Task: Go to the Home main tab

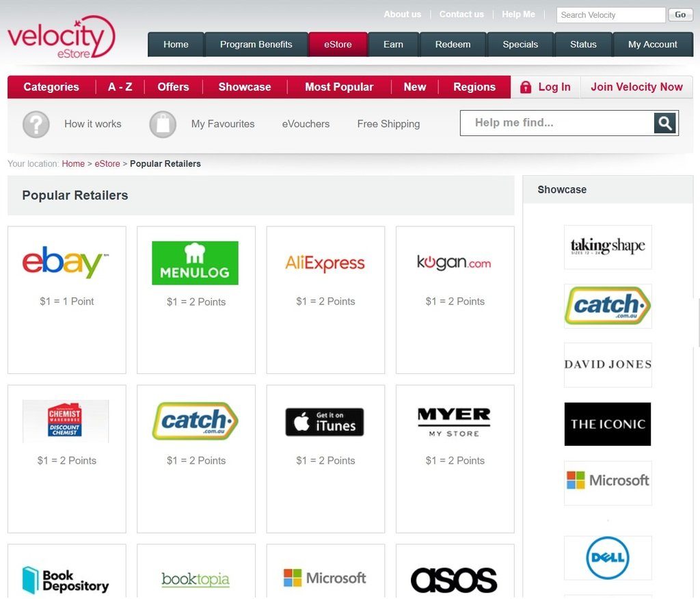Action: [176, 44]
